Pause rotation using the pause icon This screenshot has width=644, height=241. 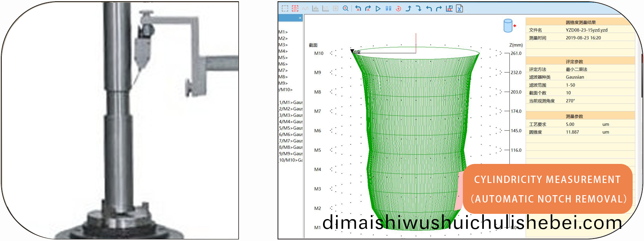click(x=388, y=8)
